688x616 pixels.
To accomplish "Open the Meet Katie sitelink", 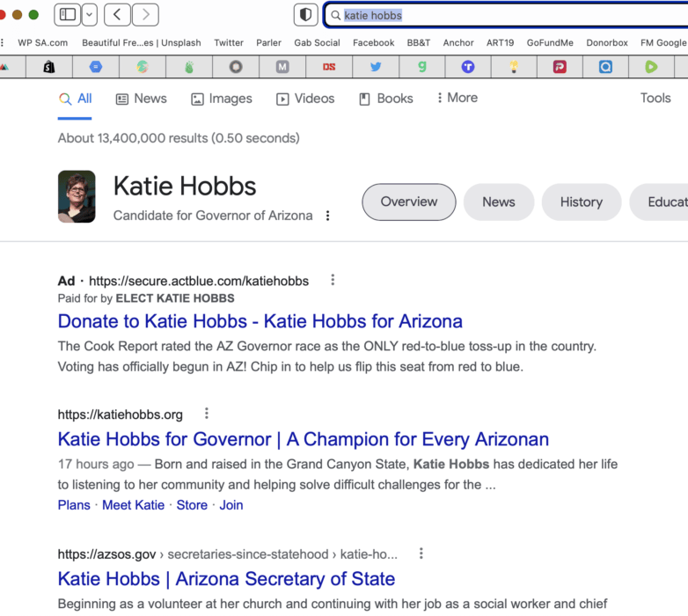I will point(134,505).
